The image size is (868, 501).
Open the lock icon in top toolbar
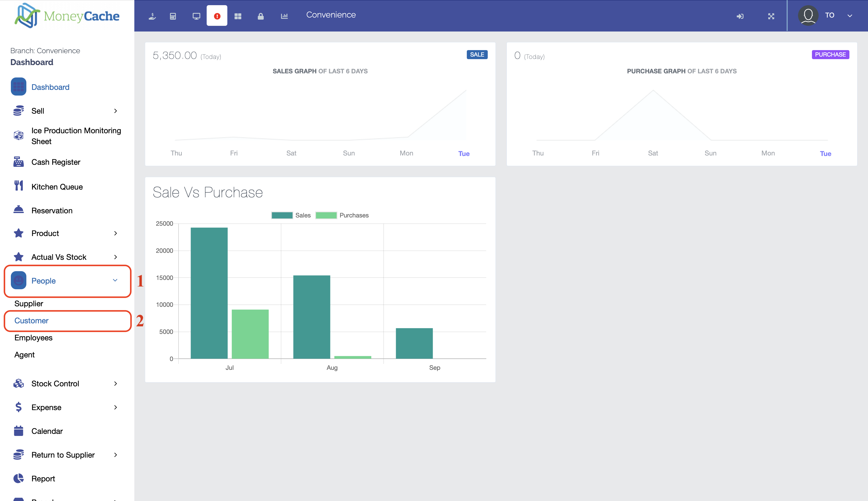coord(261,16)
